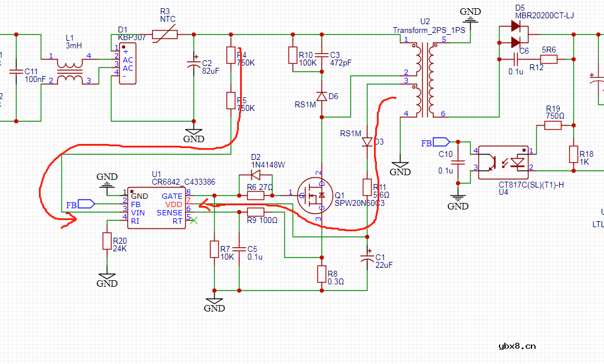The image size is (604, 364).
Task: Click the ybx8.cn watermark text
Action: (x=517, y=346)
